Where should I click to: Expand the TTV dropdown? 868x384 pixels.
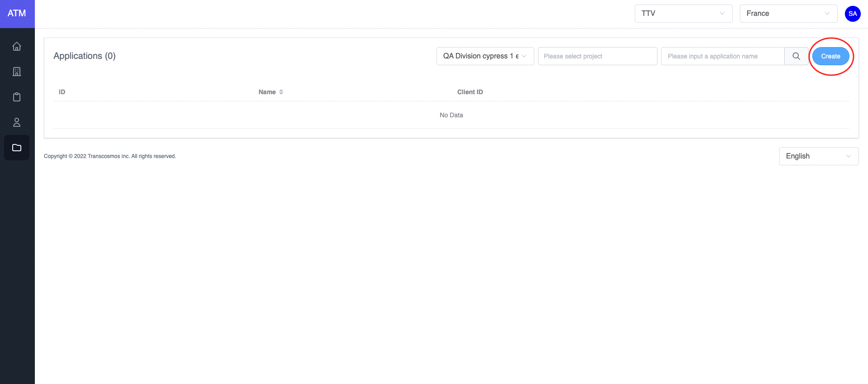(x=683, y=14)
